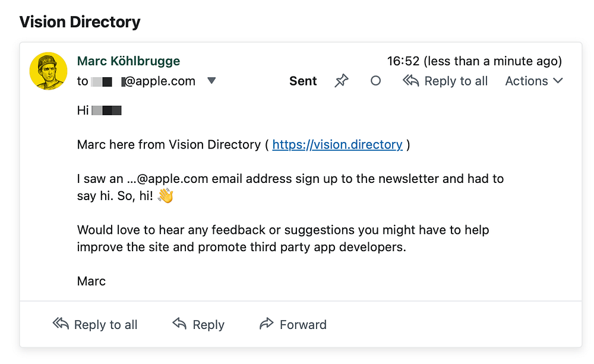Toggle the circle status marker
594x364 pixels.
pyautogui.click(x=375, y=81)
